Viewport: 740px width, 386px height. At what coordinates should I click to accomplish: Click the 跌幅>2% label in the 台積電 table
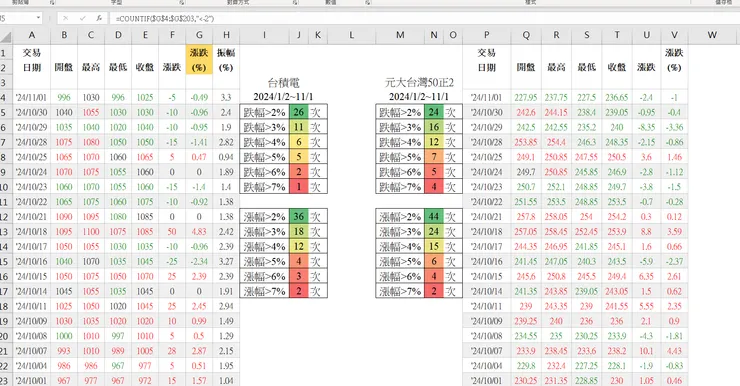[265, 112]
